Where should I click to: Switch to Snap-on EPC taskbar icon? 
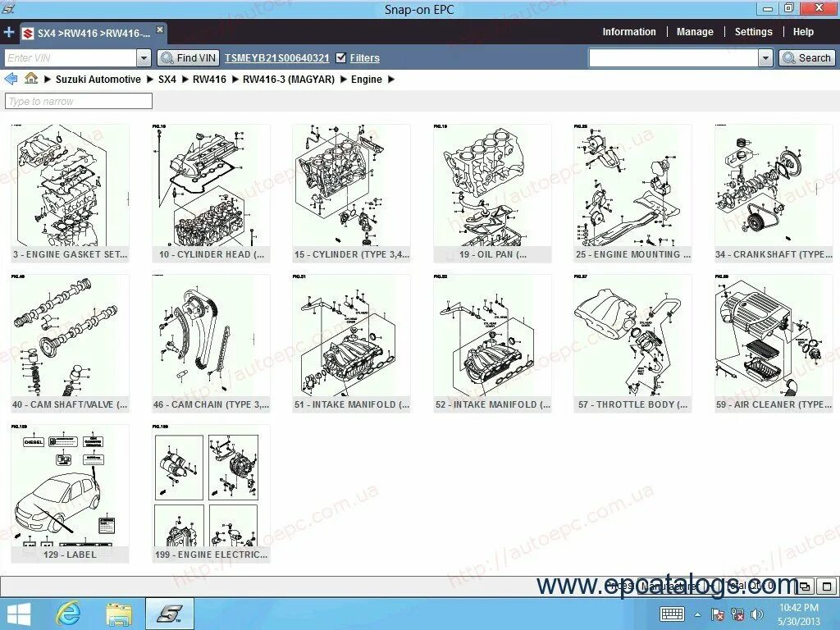[x=170, y=614]
